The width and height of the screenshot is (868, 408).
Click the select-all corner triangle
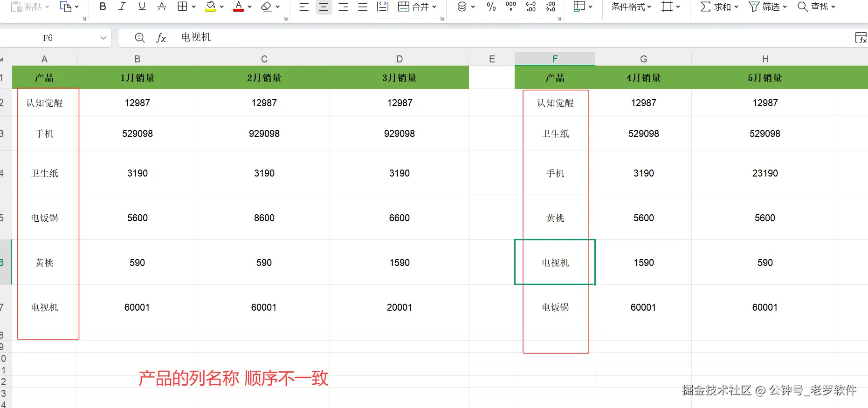point(2,59)
